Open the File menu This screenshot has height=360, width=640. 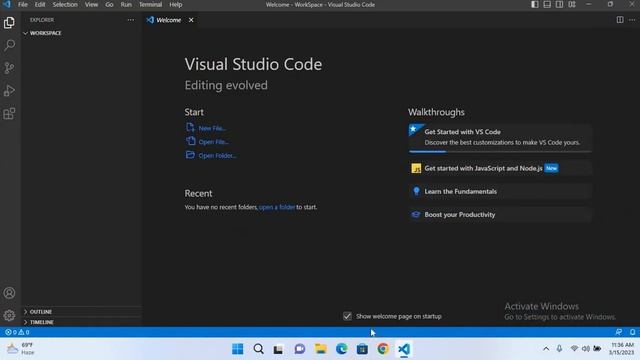point(23,4)
